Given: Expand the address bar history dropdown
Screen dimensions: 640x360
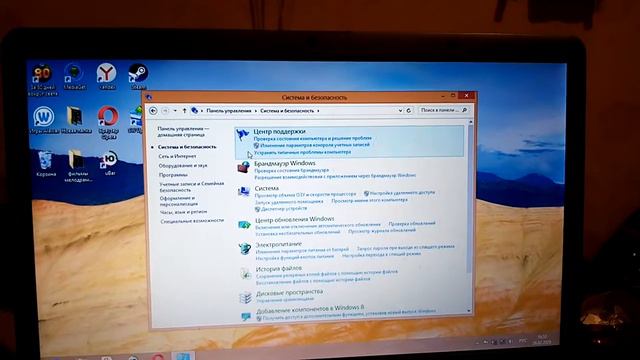Looking at the screenshot, I should tap(400, 110).
